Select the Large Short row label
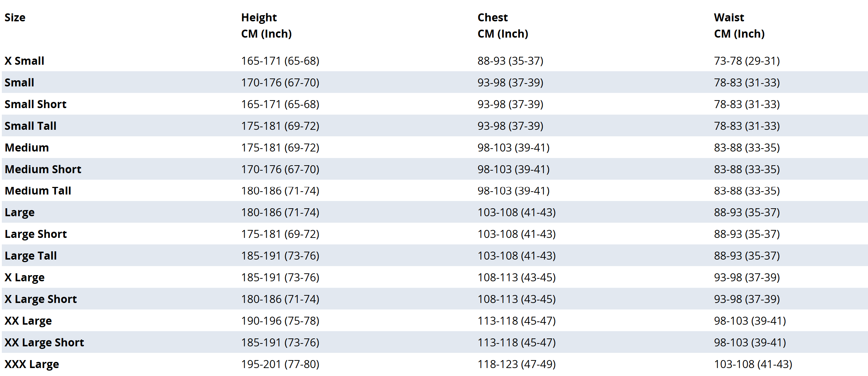Screen dimensions: 868x376 click(x=36, y=234)
